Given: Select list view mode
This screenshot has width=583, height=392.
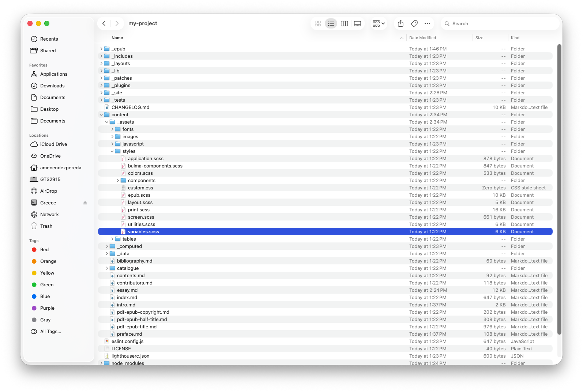Looking at the screenshot, I should (x=331, y=24).
